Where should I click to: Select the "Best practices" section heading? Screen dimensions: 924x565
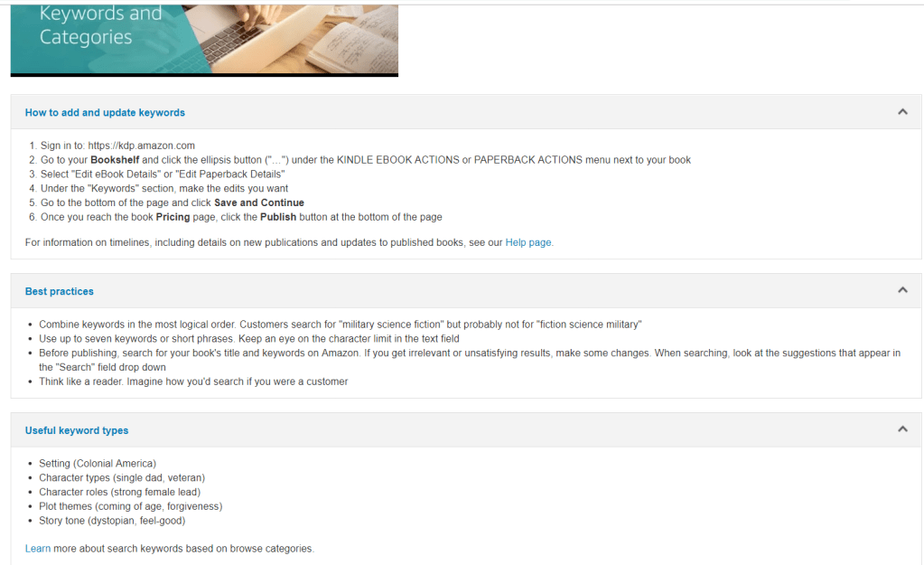click(60, 291)
